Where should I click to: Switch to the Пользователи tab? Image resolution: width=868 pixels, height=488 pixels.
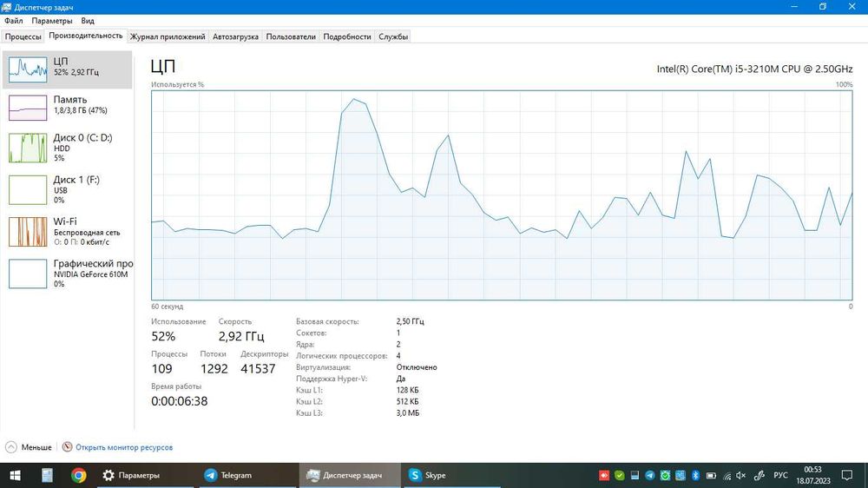291,36
